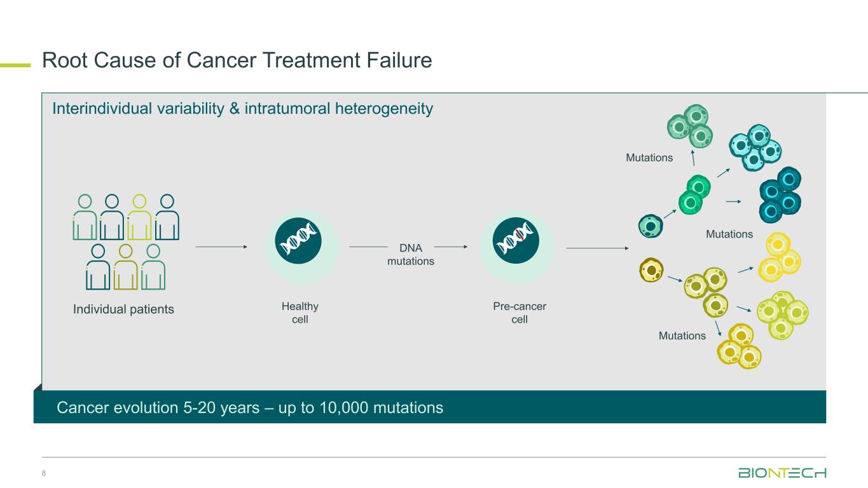Click the BioNTech logo
Image resolution: width=868 pixels, height=488 pixels.
tap(782, 473)
